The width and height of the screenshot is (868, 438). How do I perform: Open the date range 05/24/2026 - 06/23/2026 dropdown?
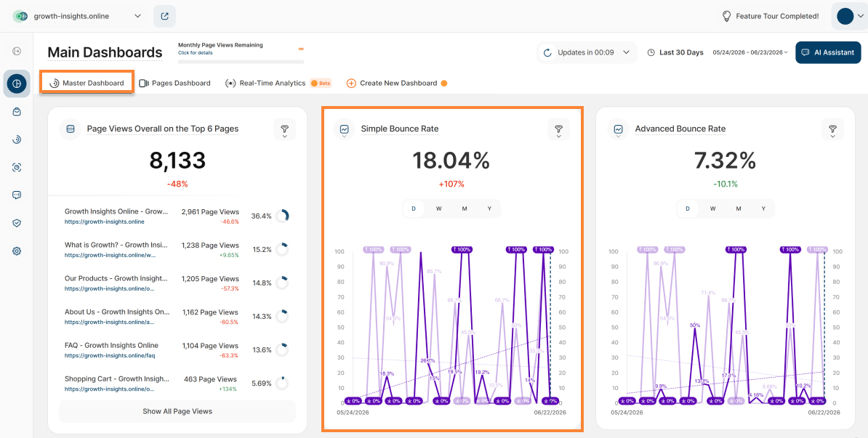point(750,52)
